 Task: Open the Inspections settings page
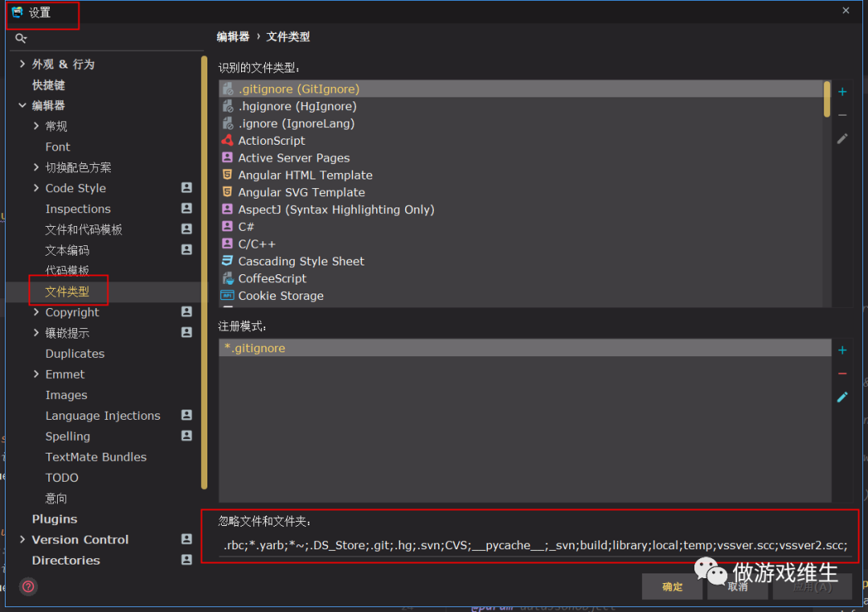pos(78,209)
